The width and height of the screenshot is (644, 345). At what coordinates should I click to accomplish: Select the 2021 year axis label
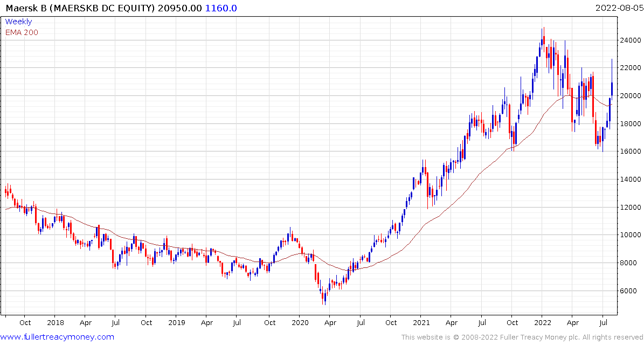(x=420, y=323)
